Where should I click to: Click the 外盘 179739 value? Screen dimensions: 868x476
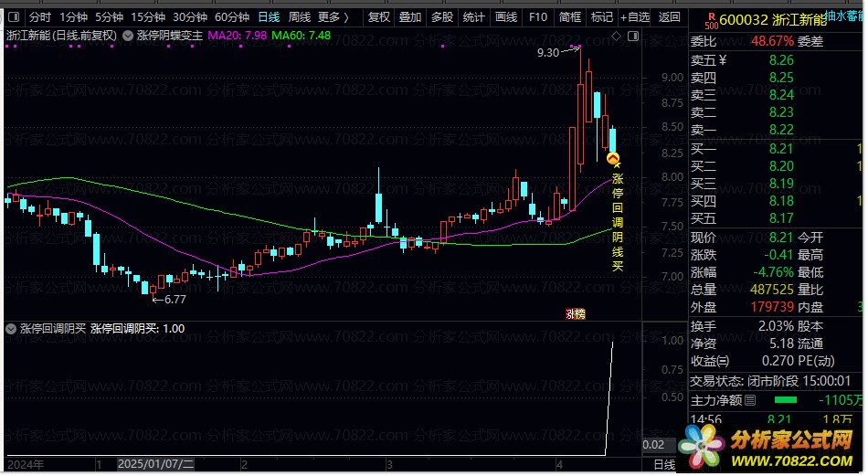click(772, 307)
